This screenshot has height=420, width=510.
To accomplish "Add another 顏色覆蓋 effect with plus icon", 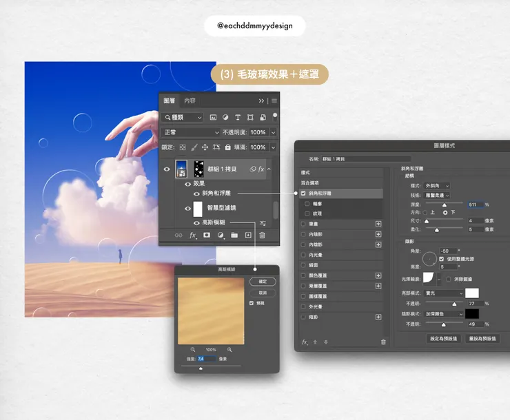I will (378, 275).
